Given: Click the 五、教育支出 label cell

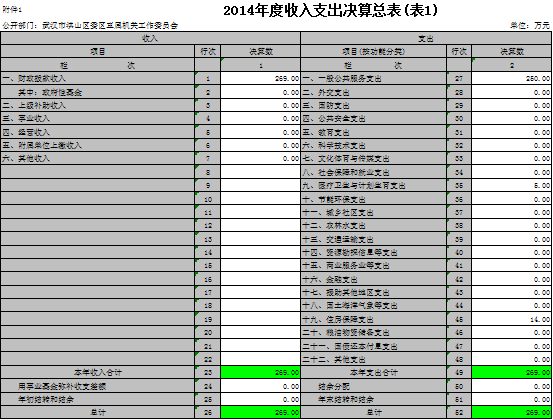Looking at the screenshot, I should click(373, 133).
